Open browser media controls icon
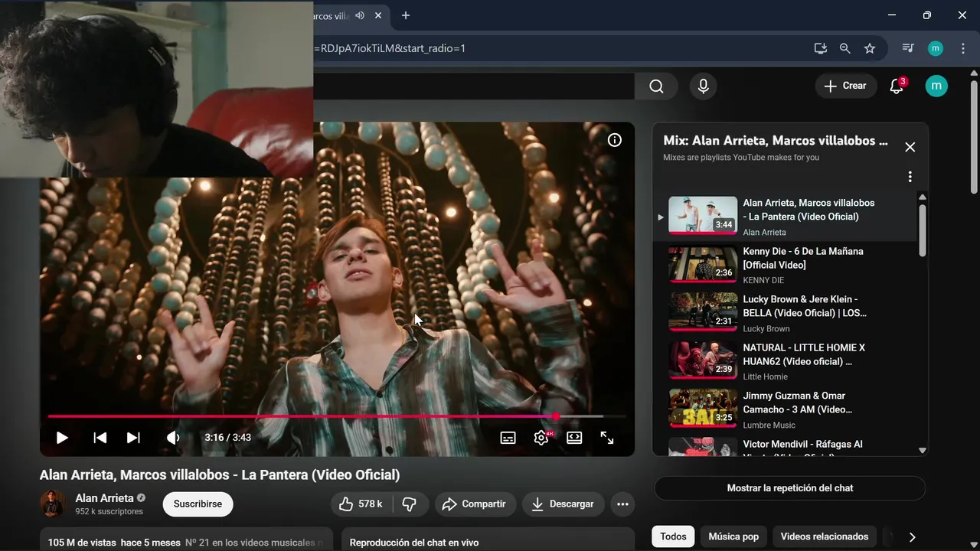The width and height of the screenshot is (980, 551). pos(908,48)
